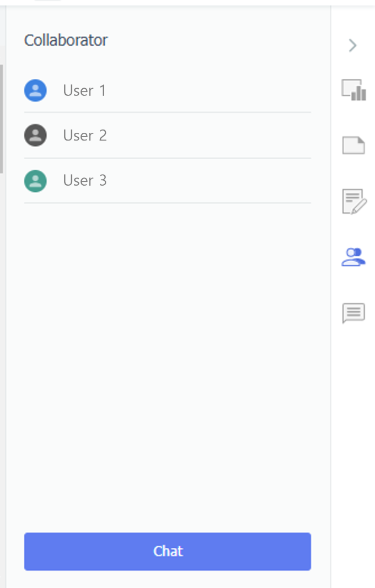Toggle the Collaborator panel active state
375x588 pixels.
(x=353, y=257)
